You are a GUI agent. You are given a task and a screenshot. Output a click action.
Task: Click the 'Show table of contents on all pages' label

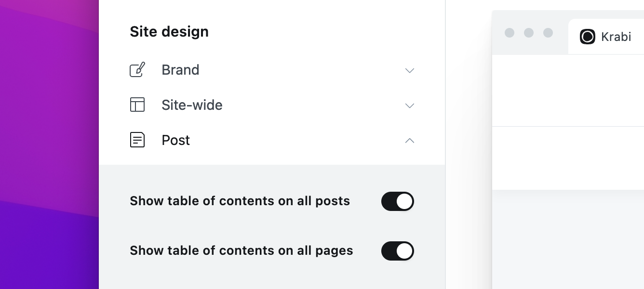(241, 250)
